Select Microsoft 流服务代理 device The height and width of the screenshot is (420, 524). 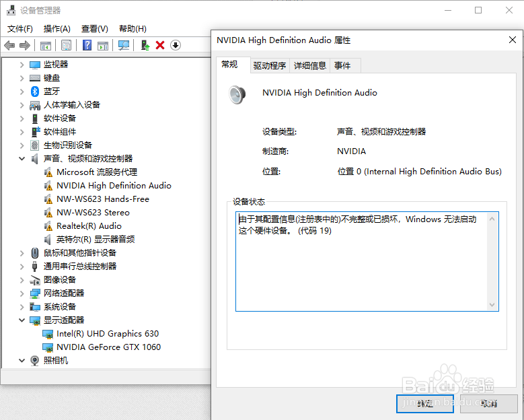click(97, 172)
